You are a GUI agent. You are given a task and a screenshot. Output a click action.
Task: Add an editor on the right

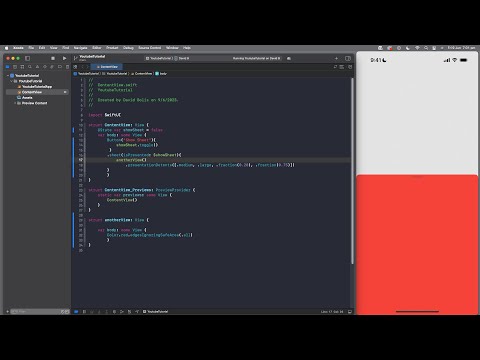[350, 67]
